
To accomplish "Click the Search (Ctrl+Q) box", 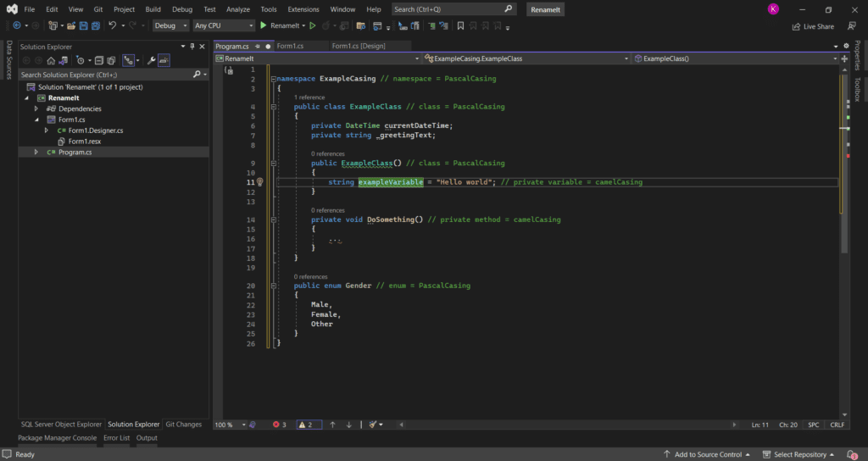I will [454, 9].
